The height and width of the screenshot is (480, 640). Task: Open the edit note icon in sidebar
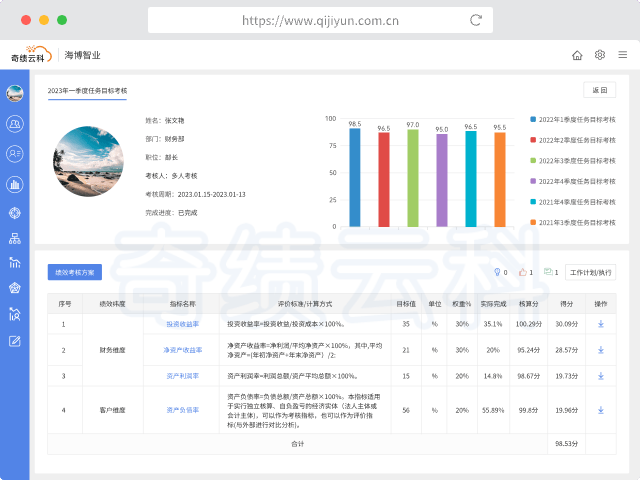15,341
